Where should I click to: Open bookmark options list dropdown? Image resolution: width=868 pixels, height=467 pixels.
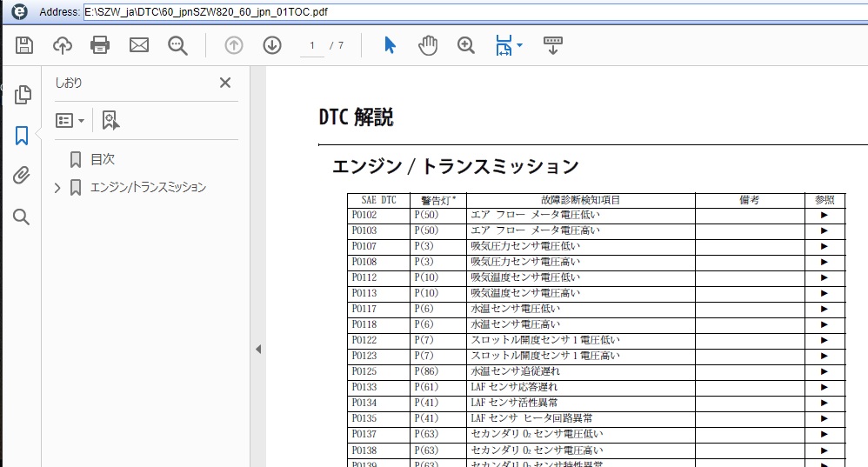click(x=70, y=120)
